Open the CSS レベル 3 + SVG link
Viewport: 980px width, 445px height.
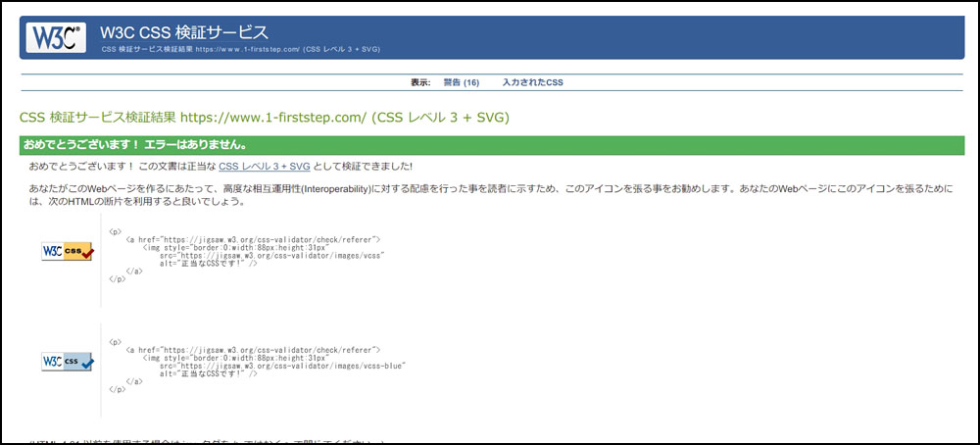coord(265,167)
